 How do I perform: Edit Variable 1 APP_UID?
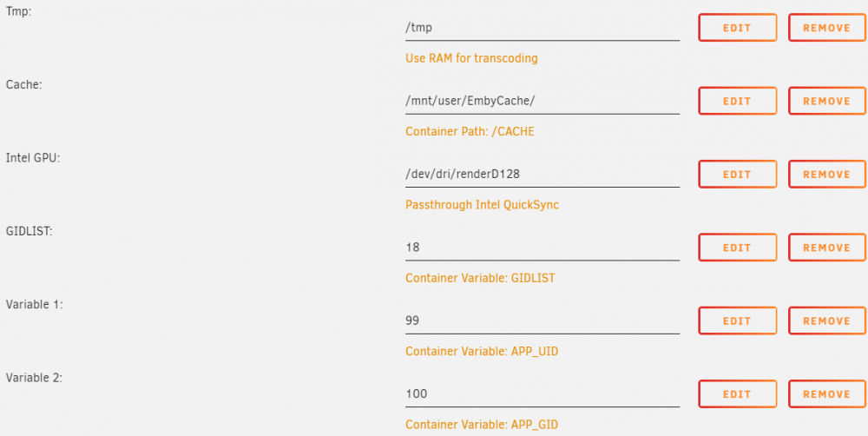pyautogui.click(x=737, y=320)
